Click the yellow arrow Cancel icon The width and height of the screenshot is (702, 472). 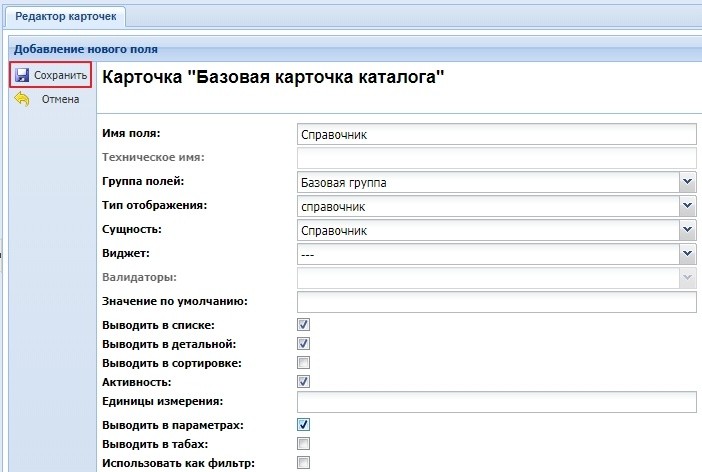coord(21,99)
